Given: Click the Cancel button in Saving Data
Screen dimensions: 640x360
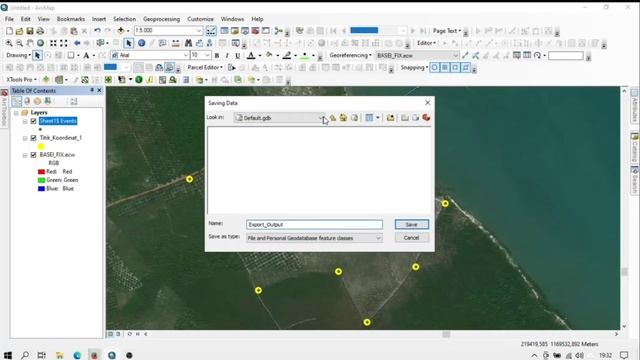Looking at the screenshot, I should (411, 238).
